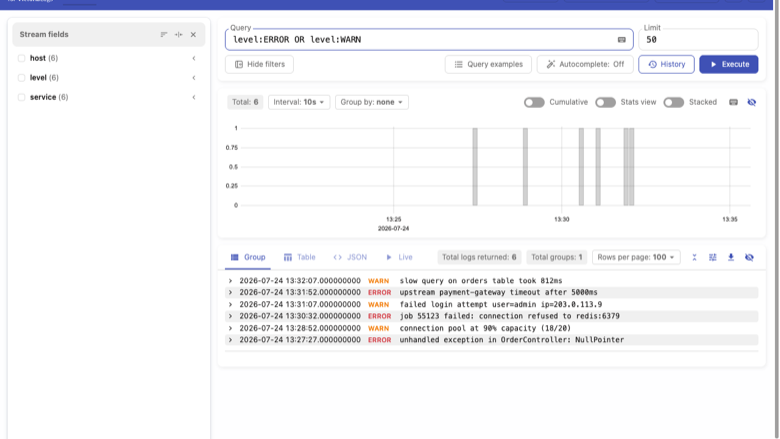Close the Stream fields panel

194,34
